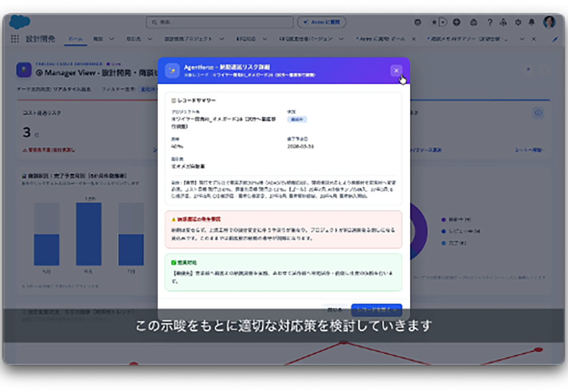
Task: Open the Setup gear icon
Action: click(518, 23)
